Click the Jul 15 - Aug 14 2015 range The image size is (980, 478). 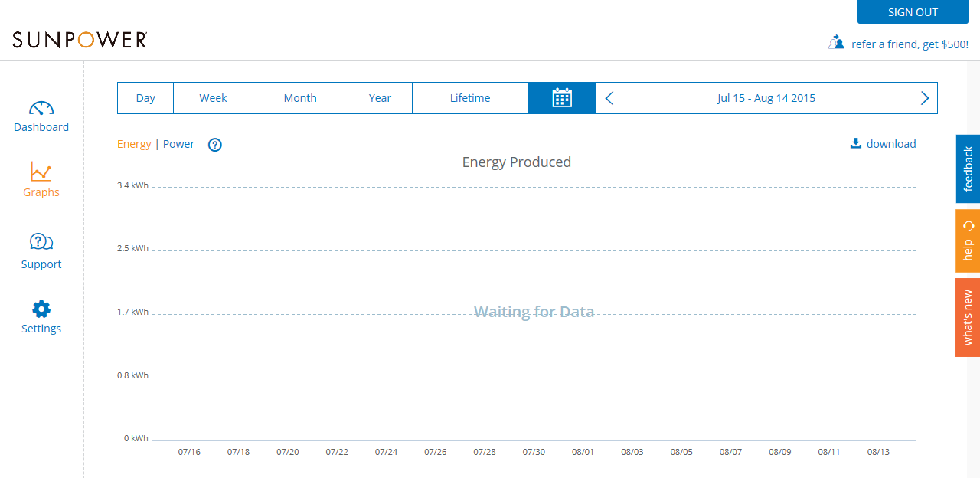tap(766, 98)
